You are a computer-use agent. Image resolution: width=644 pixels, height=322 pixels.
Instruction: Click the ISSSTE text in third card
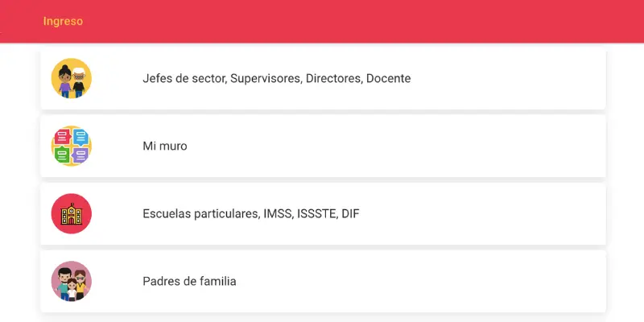click(316, 214)
